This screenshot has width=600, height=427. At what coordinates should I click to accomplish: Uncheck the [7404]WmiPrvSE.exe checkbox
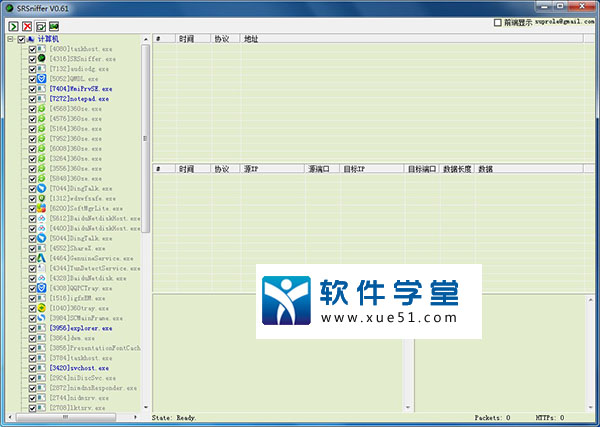pyautogui.click(x=33, y=89)
